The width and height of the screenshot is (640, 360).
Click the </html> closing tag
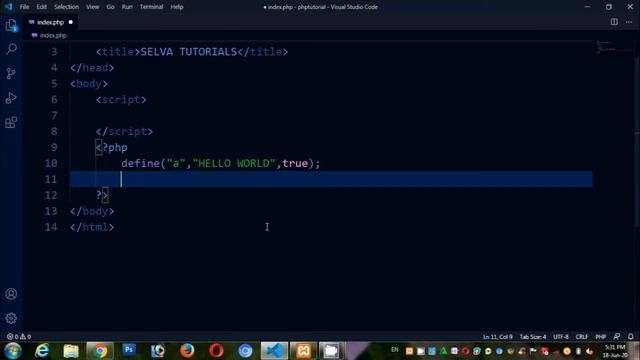click(92, 227)
